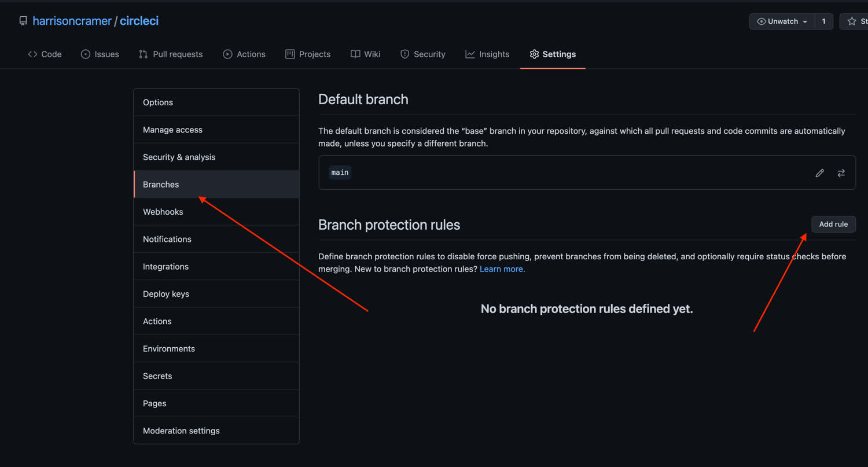Image resolution: width=868 pixels, height=467 pixels.
Task: Open Actions in settings sidebar
Action: (216, 321)
